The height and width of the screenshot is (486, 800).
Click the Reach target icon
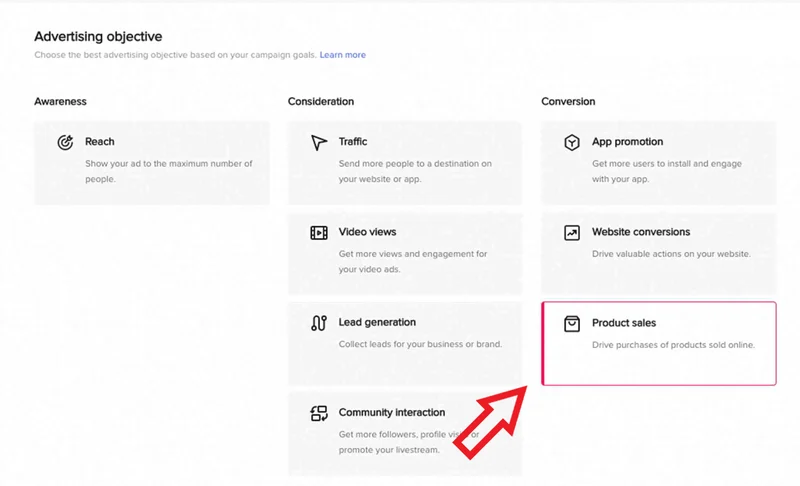tap(65, 143)
